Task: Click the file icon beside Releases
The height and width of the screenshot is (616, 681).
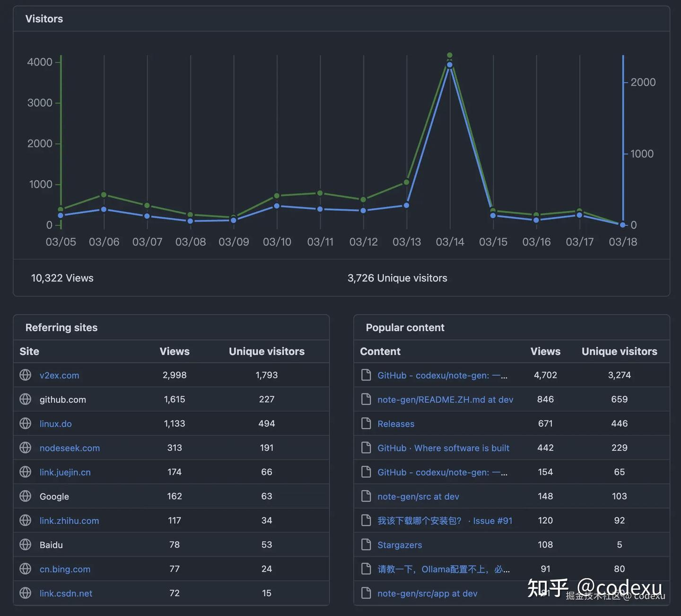Action: (366, 423)
